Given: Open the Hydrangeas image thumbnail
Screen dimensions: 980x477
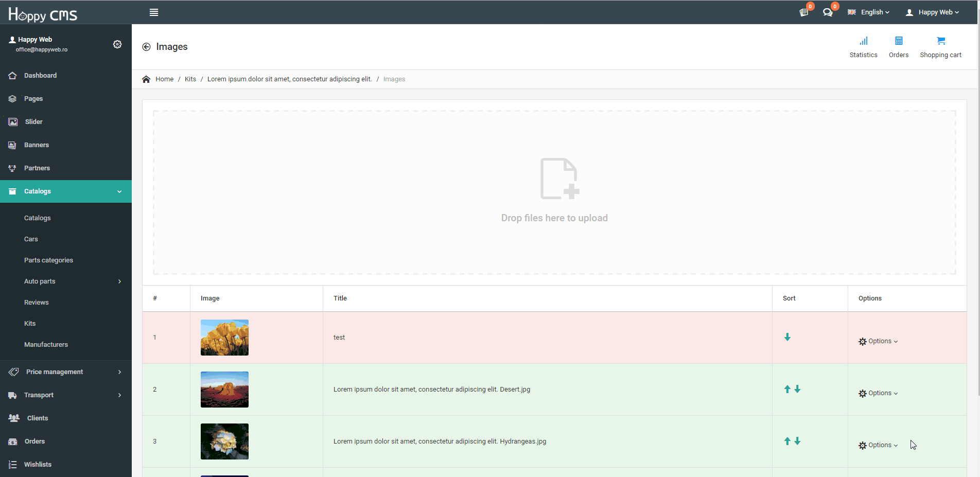Looking at the screenshot, I should coord(224,441).
